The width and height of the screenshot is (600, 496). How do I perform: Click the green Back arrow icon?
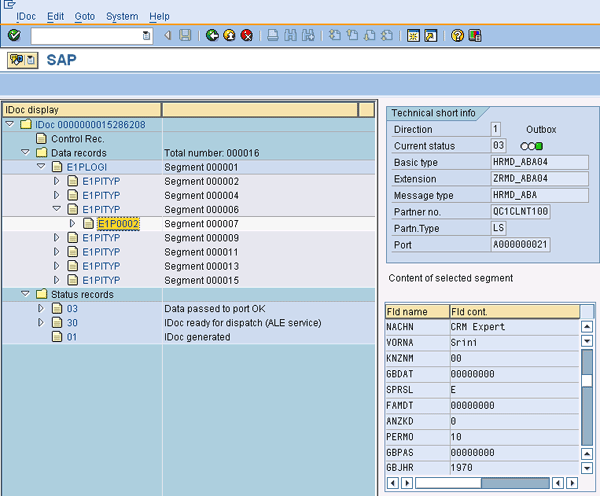(x=212, y=35)
